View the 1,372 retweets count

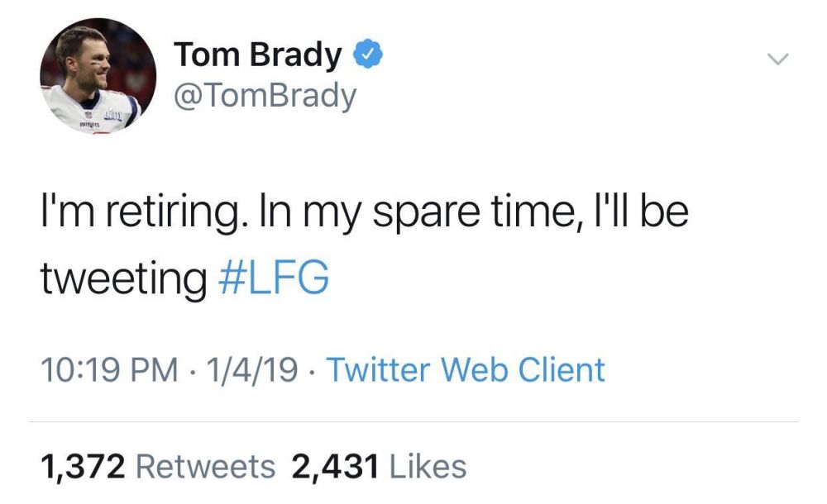(84, 467)
